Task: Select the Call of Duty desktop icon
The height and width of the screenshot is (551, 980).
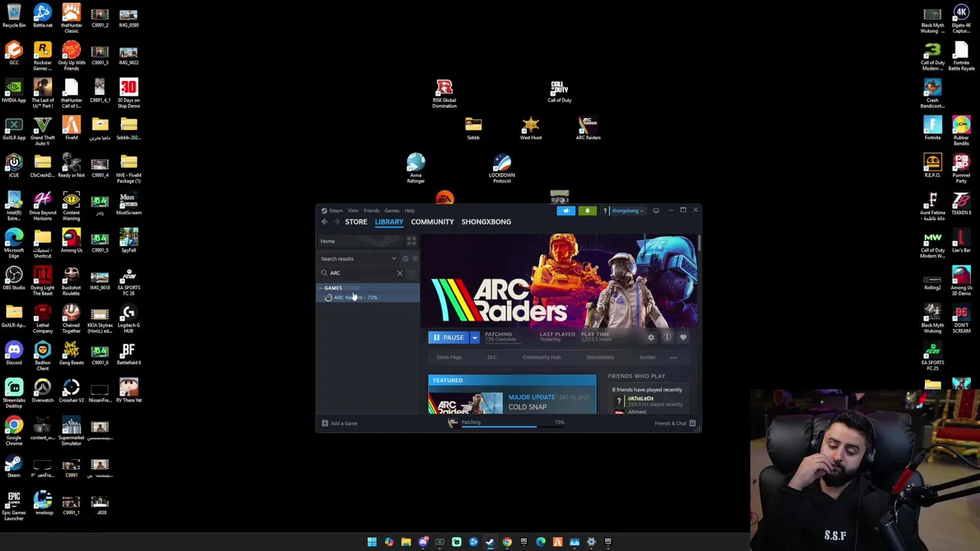Action: pyautogui.click(x=560, y=92)
